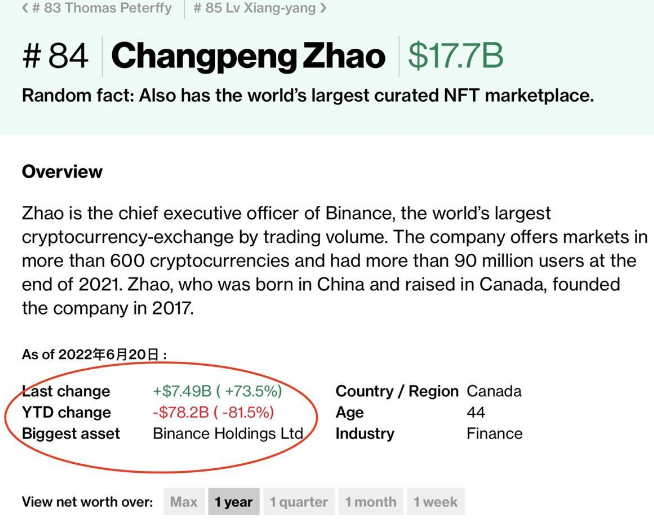Viewport: 654px width, 529px height.
Task: Show net worth over 1 week
Action: (x=436, y=501)
